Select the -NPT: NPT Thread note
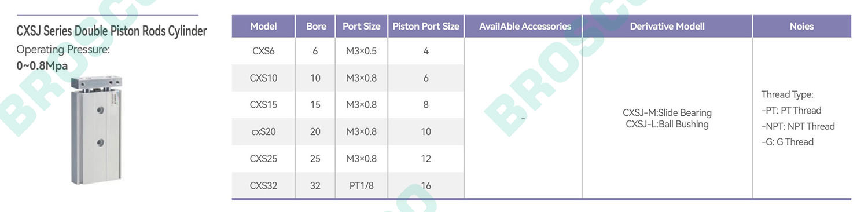Image resolution: width=868 pixels, height=212 pixels. coord(798,126)
